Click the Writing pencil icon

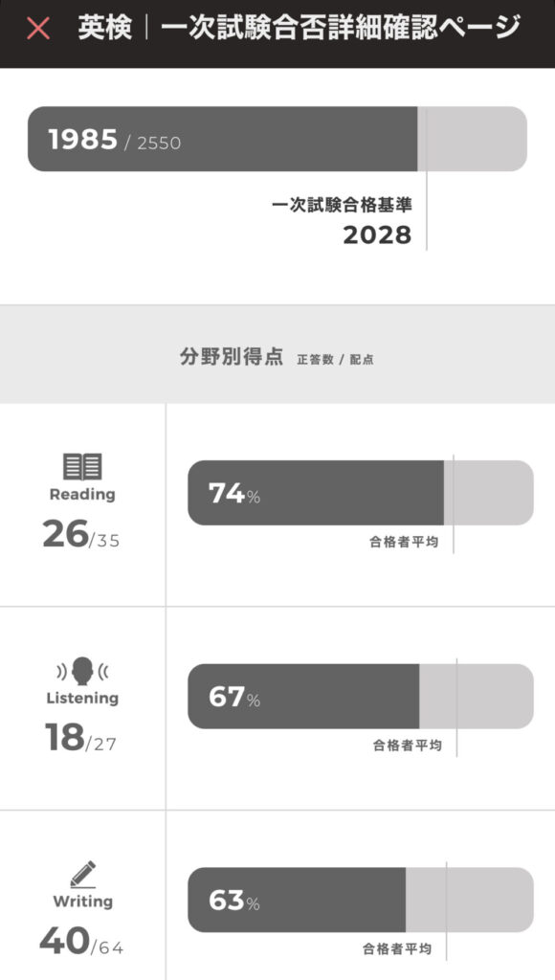tap(83, 875)
